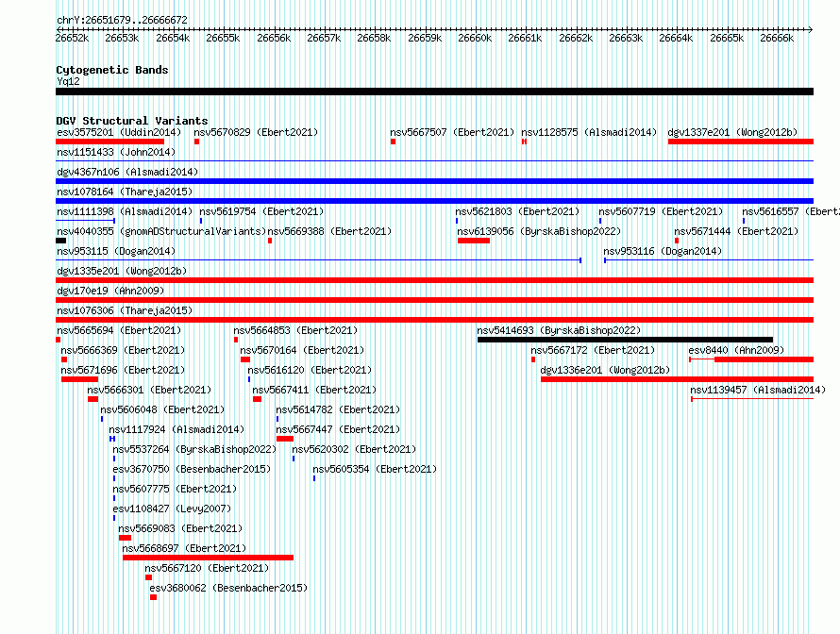Select nsv5607775 (Ebert2021) label
The image size is (840, 634).
click(x=175, y=489)
